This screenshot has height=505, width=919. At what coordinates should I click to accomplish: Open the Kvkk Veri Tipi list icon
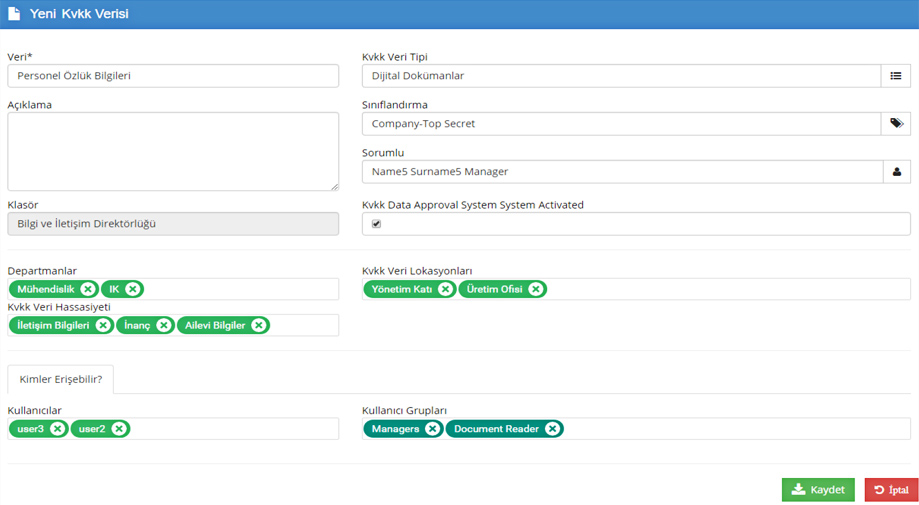coord(895,76)
